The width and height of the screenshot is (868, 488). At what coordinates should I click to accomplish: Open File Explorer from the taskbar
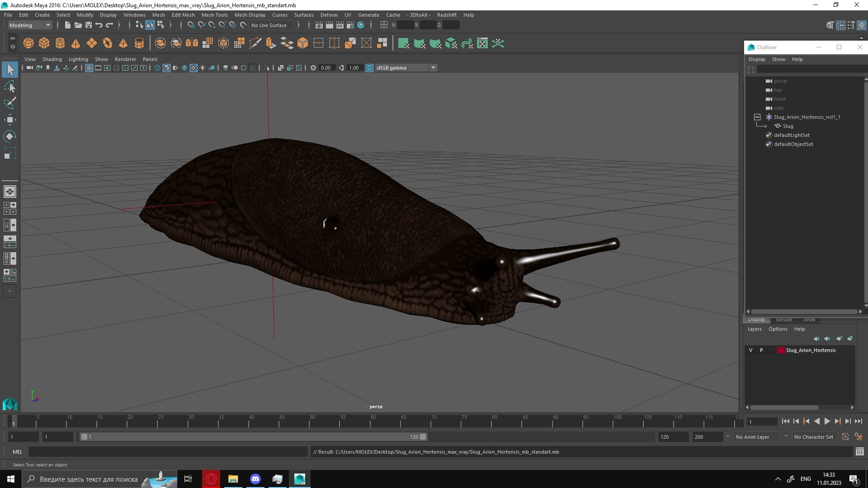pos(233,479)
